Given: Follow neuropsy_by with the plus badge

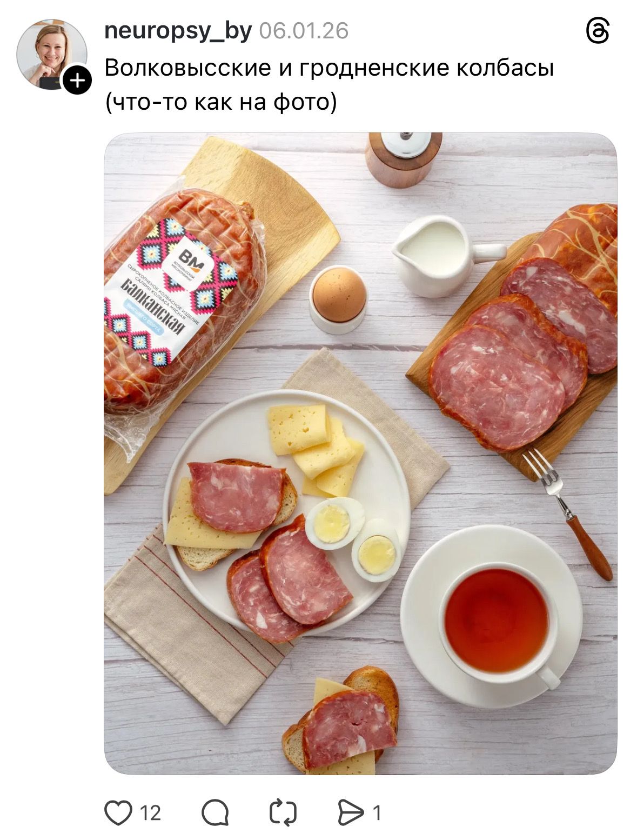Looking at the screenshot, I should [x=77, y=81].
